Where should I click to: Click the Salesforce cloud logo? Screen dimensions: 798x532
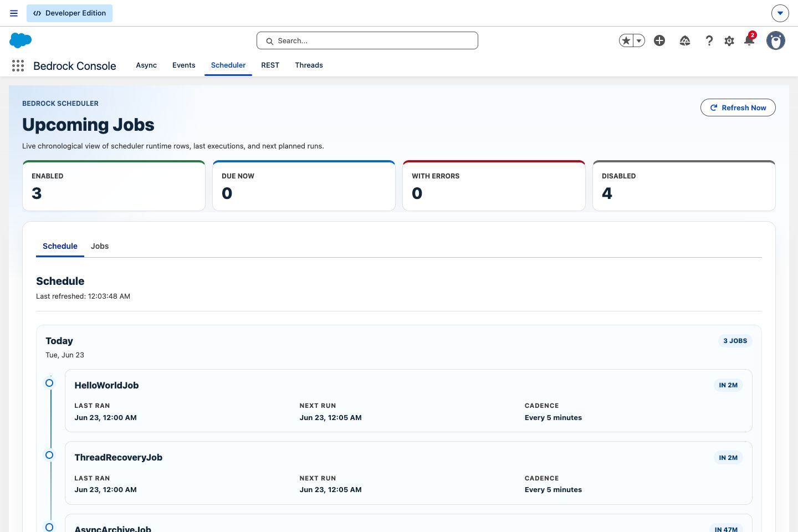point(21,40)
